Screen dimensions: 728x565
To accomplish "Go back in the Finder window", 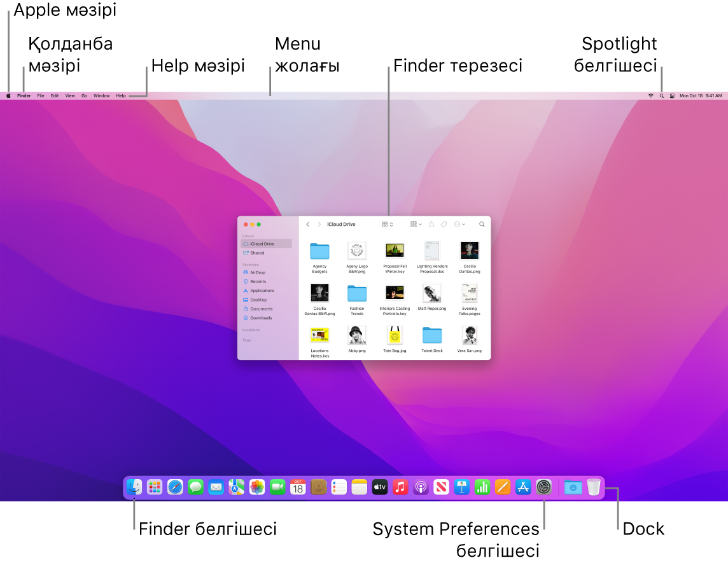I will point(308,224).
